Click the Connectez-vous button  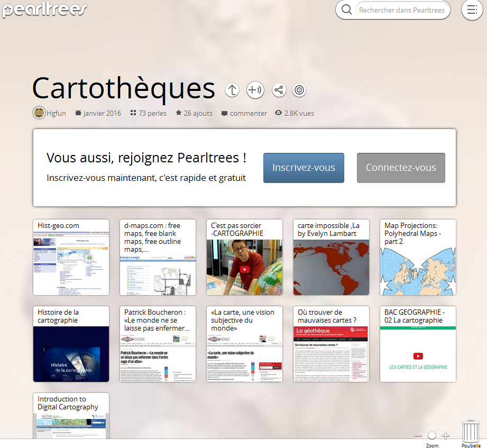tap(401, 168)
